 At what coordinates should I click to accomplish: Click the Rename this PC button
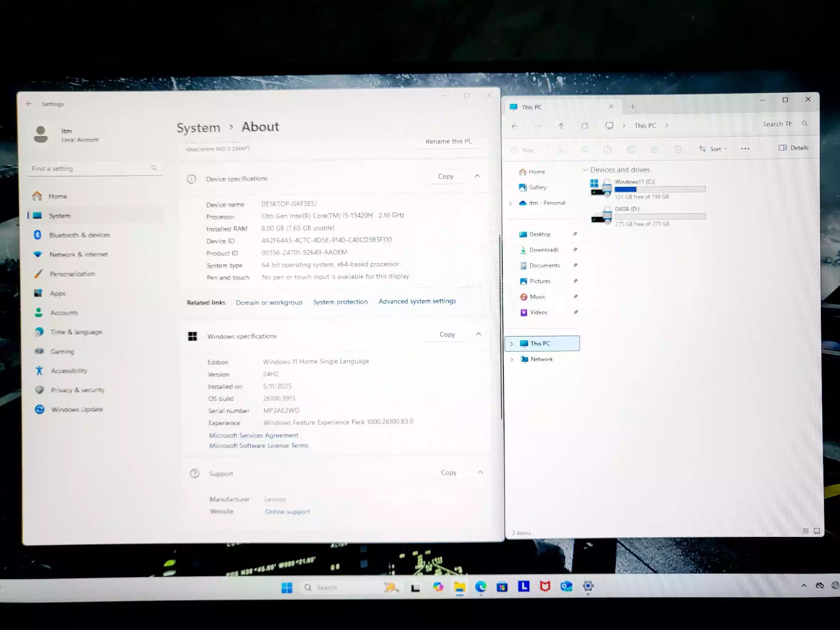point(449,141)
